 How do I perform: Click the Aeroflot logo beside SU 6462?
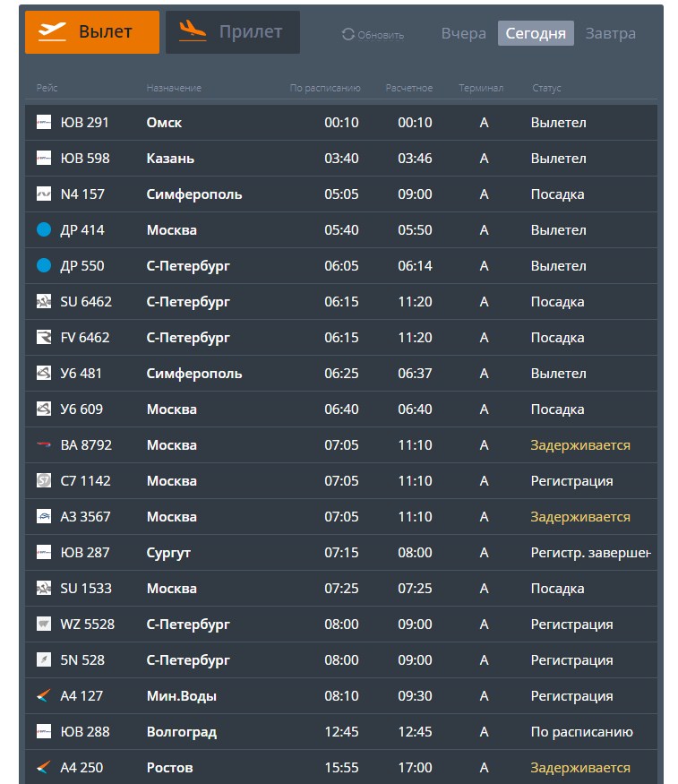44,301
